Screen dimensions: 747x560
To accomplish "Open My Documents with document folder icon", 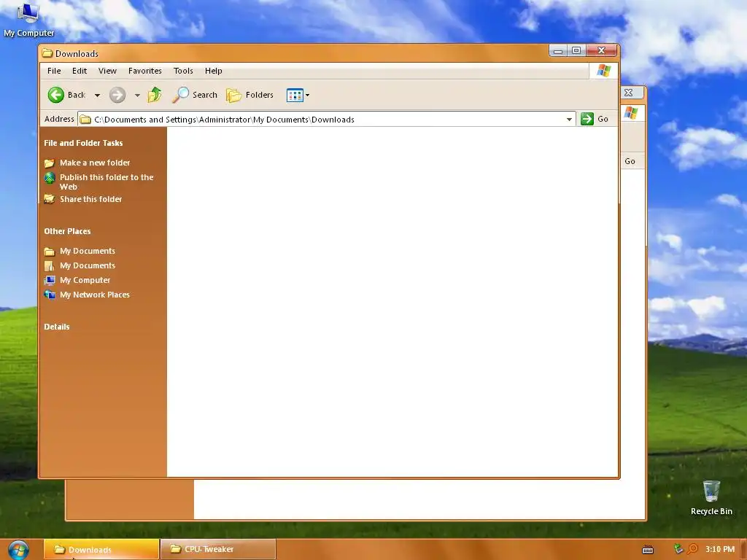I will click(x=88, y=265).
